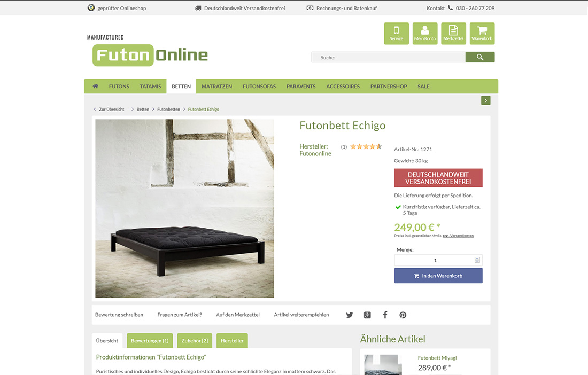Switch to the Bewertungen (1) tab

pos(150,340)
